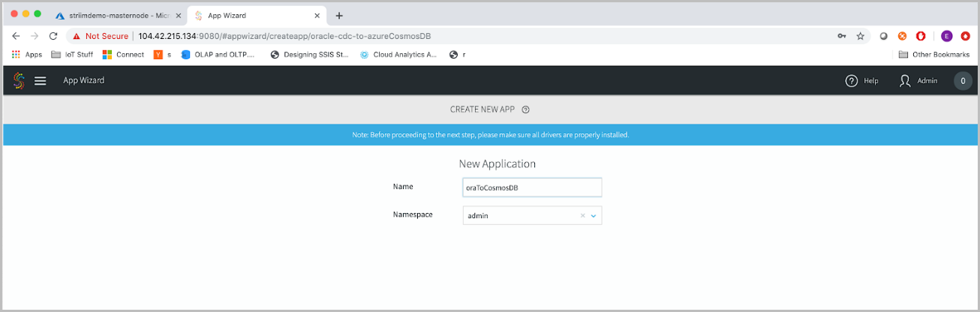Image resolution: width=980 pixels, height=312 pixels.
Task: Open the Admin user menu
Action: [918, 81]
